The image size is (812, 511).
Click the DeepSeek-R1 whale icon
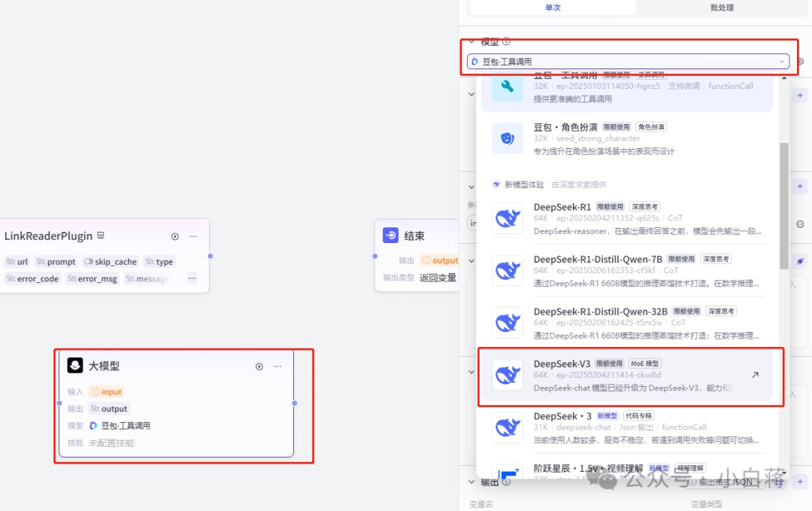507,218
